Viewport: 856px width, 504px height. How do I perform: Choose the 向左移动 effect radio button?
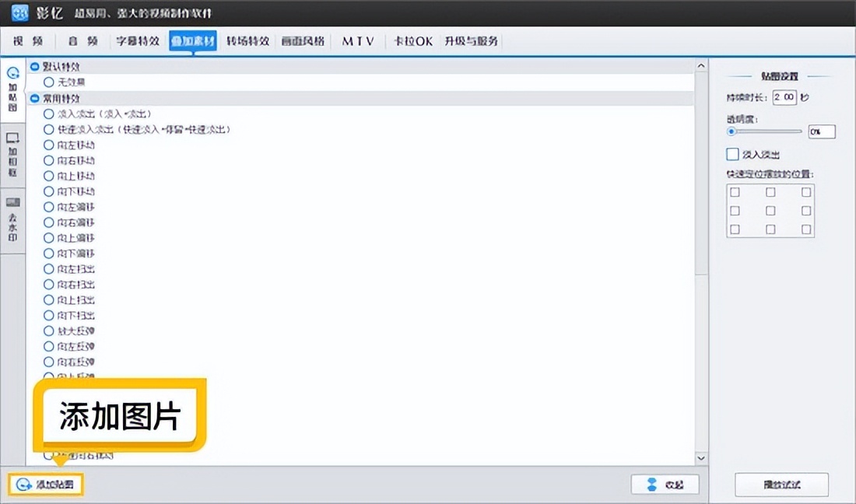pyautogui.click(x=49, y=145)
